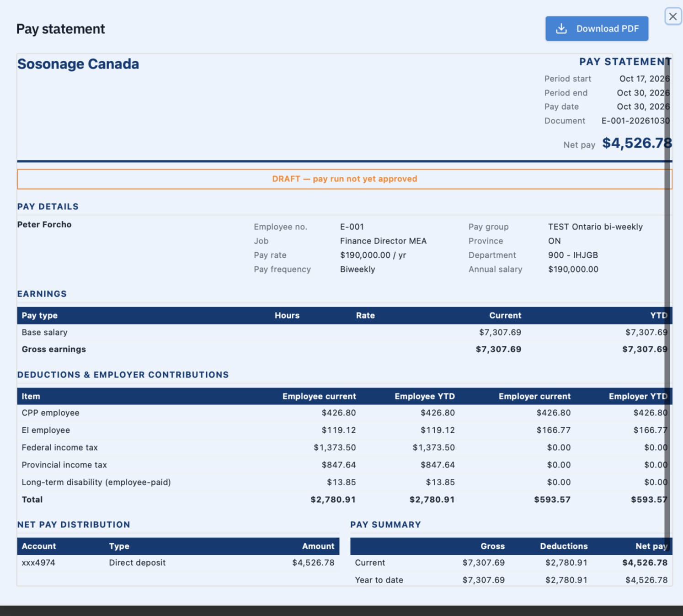Click the Pay statement dialog title

click(61, 29)
